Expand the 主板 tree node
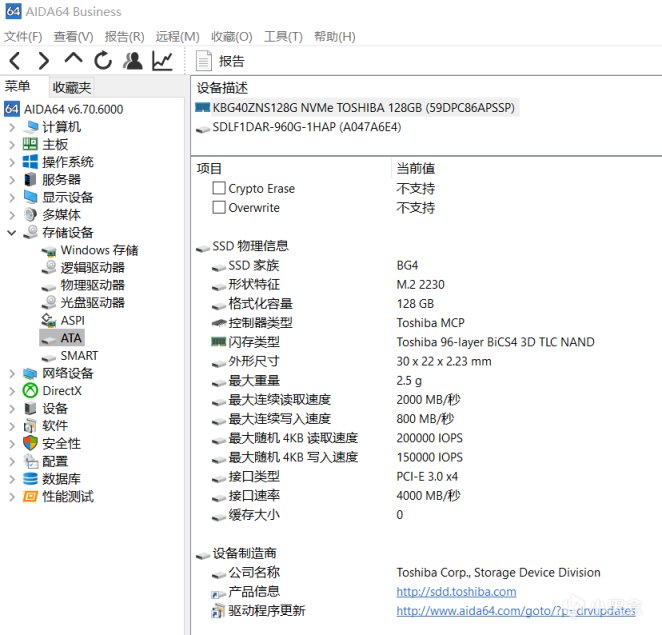662x635 pixels. point(12,145)
